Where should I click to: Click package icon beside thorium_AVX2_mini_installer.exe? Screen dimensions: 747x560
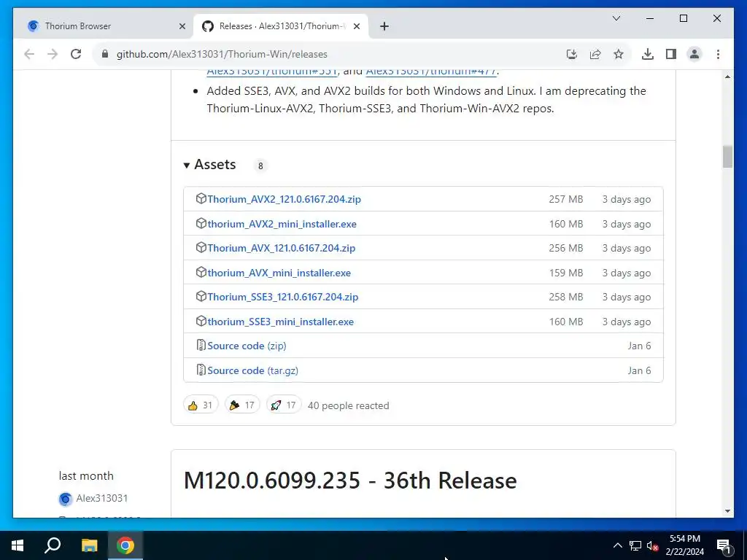pos(201,223)
